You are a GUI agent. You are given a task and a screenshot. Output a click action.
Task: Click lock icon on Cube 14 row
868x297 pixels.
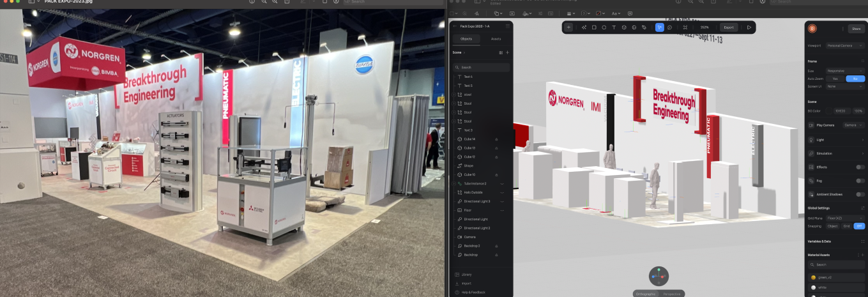pyautogui.click(x=496, y=139)
